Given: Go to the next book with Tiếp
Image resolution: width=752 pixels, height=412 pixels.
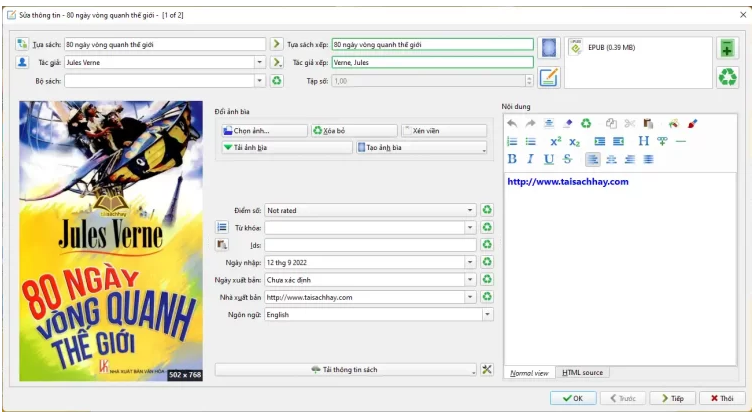Looking at the screenshot, I should [672, 398].
